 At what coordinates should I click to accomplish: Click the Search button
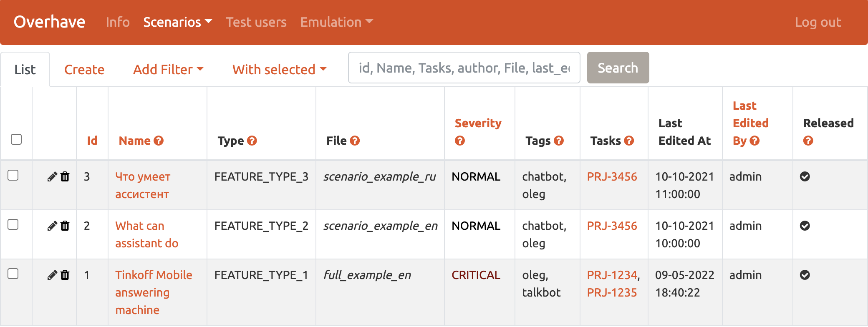tap(618, 68)
